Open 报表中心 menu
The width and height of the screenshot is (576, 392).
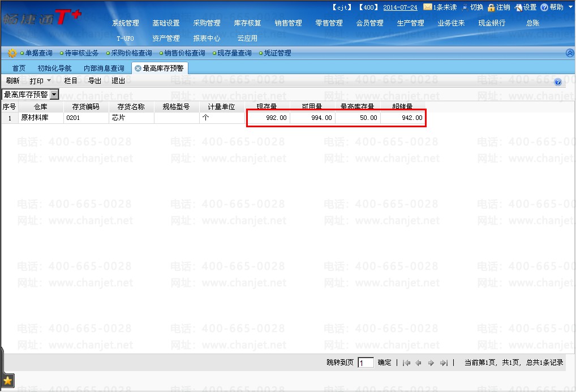[207, 38]
